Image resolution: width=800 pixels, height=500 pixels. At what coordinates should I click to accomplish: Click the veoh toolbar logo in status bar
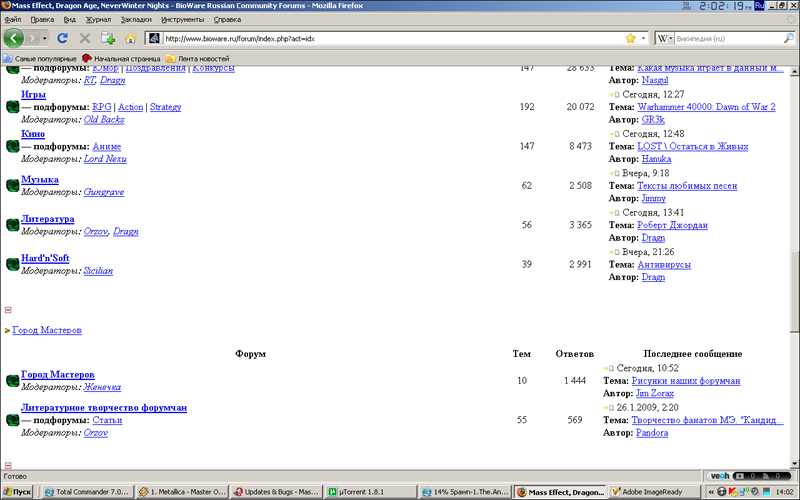(x=719, y=476)
